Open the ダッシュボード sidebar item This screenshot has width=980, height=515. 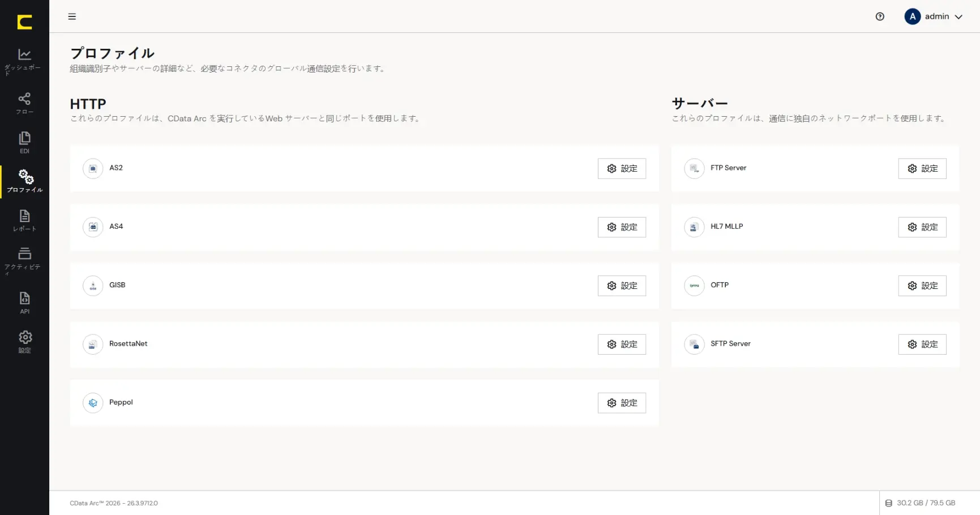click(24, 62)
